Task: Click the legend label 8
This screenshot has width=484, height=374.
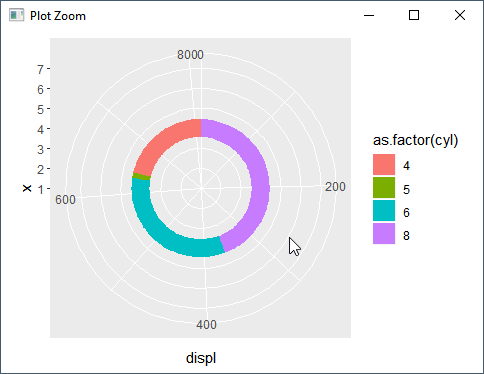Action: click(406, 235)
